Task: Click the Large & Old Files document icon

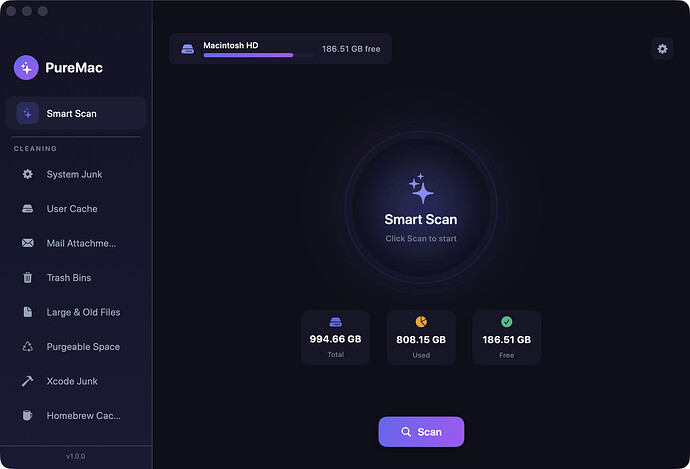Action: tap(27, 312)
